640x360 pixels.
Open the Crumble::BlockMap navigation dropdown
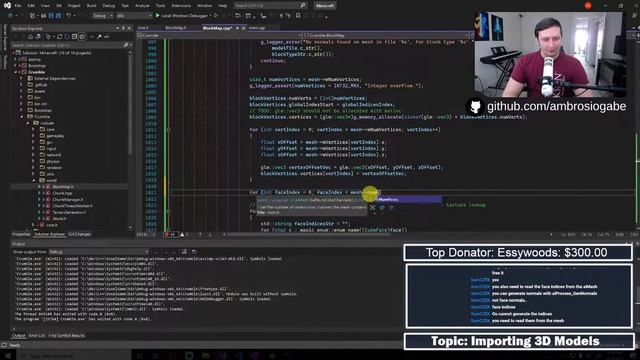tap(386, 36)
